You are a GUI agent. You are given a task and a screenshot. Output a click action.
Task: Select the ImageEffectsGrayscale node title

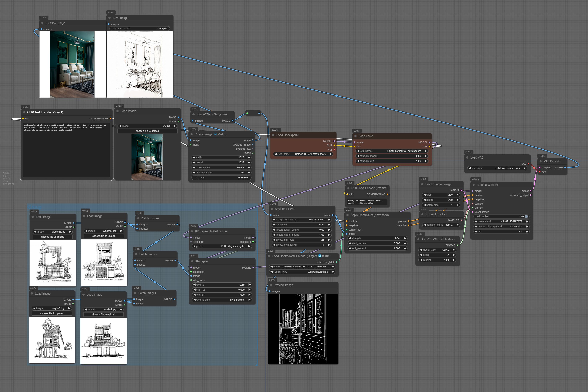[212, 114]
